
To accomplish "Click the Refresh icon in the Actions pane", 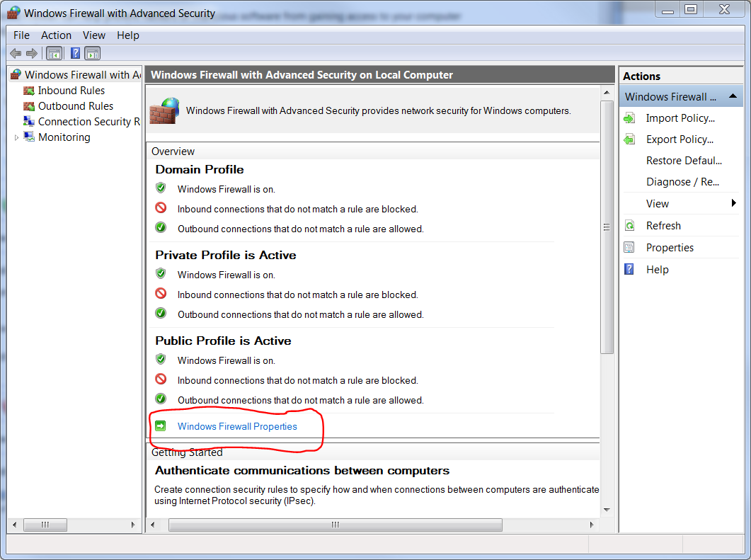I will tap(629, 226).
